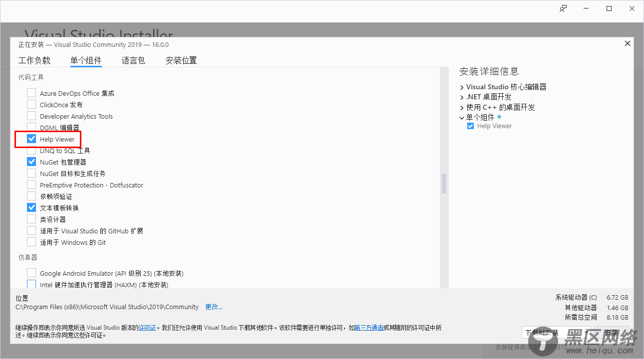Open the 语言包 tab
Viewport: 644px width, 359px height.
coord(133,60)
